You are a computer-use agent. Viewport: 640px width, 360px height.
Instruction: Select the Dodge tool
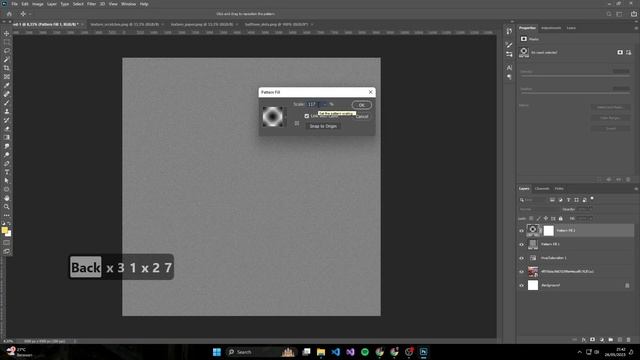coord(7,155)
